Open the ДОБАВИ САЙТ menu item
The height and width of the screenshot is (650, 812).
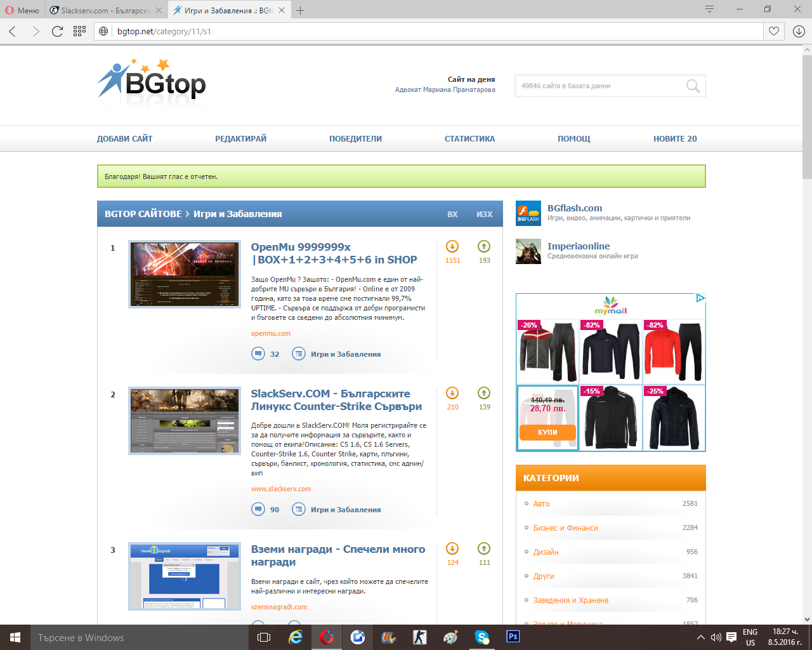pyautogui.click(x=125, y=138)
